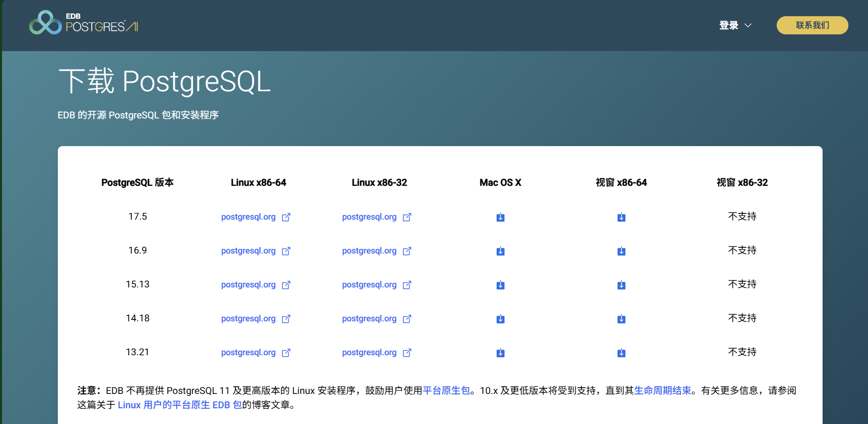Click the EDB 的开源 PostgreSQL 包和安装程序 subtitle
Viewport: 868px width, 424px height.
138,115
